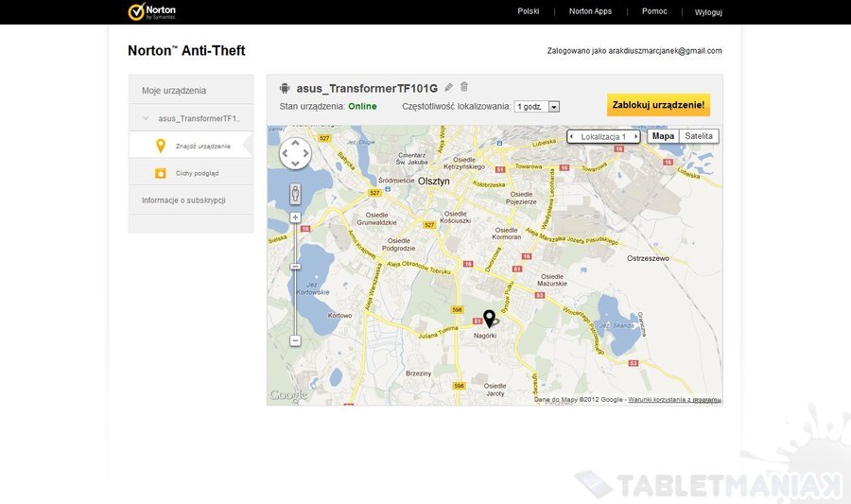Collapse the asus_TransformerTF1 device chevron
This screenshot has height=504, width=851.
point(146,118)
